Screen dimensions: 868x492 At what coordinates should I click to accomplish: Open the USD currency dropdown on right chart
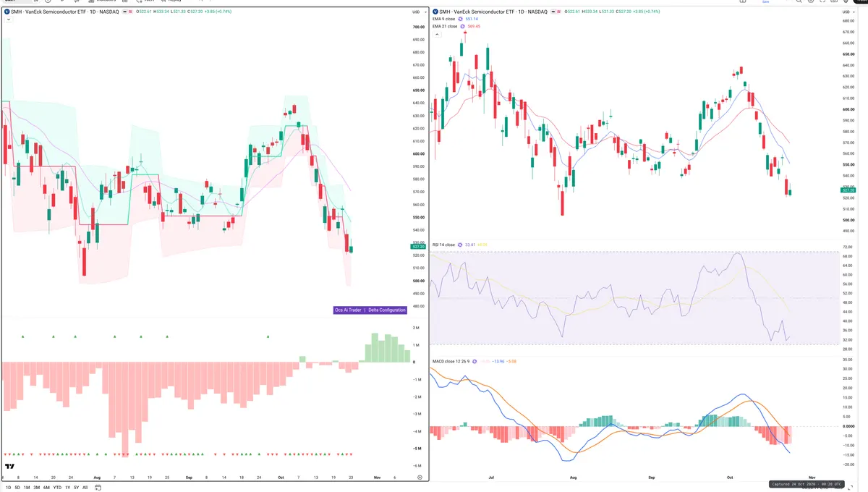[849, 12]
